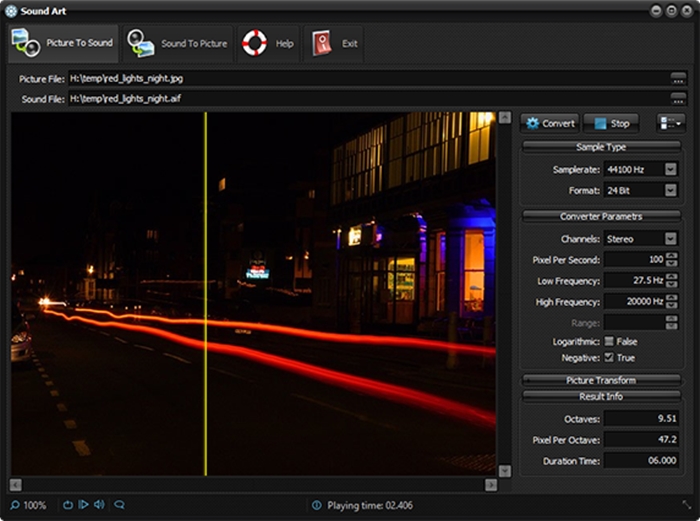This screenshot has height=521, width=700.
Task: Uncheck the Negative checkbox
Action: (609, 358)
